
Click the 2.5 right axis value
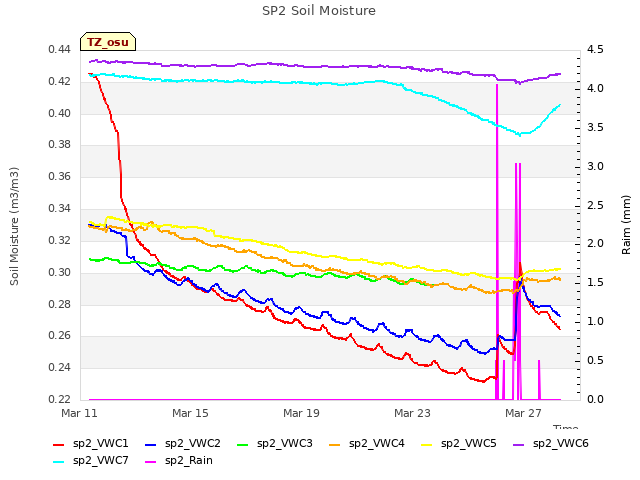[595, 205]
